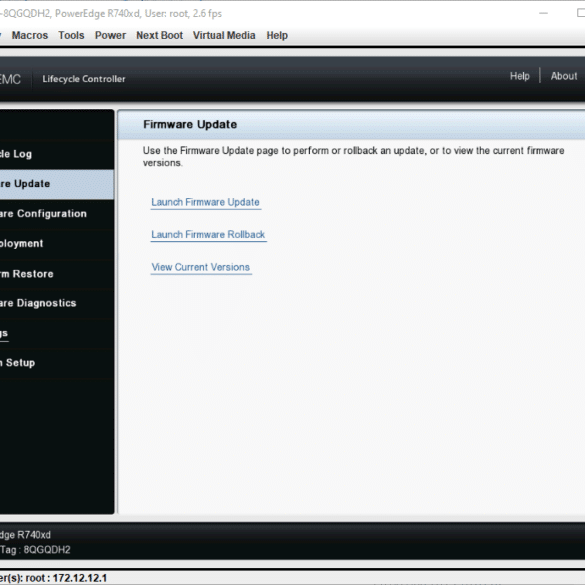
Task: Select System Setup sidebar item
Action: pos(57,363)
